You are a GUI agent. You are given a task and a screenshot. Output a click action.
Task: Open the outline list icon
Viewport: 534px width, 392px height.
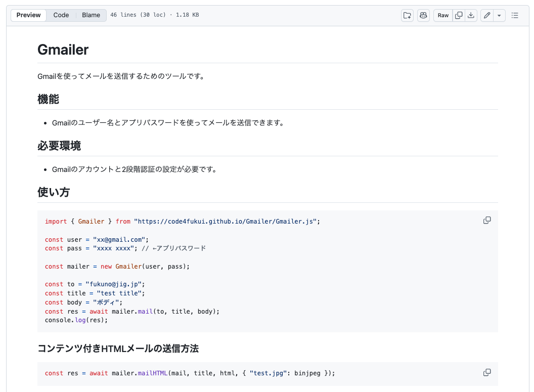pyautogui.click(x=515, y=15)
